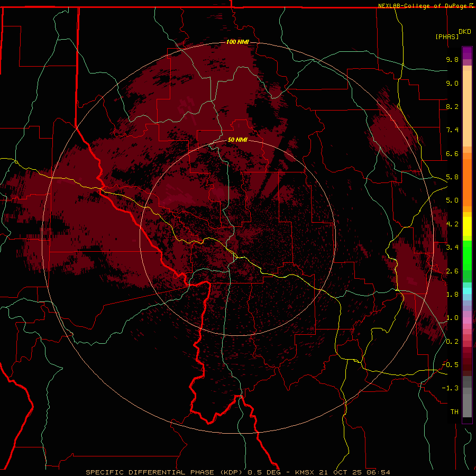The width and height of the screenshot is (476, 476).
Task: Click the 100 NMI range ring label
Action: 237,42
